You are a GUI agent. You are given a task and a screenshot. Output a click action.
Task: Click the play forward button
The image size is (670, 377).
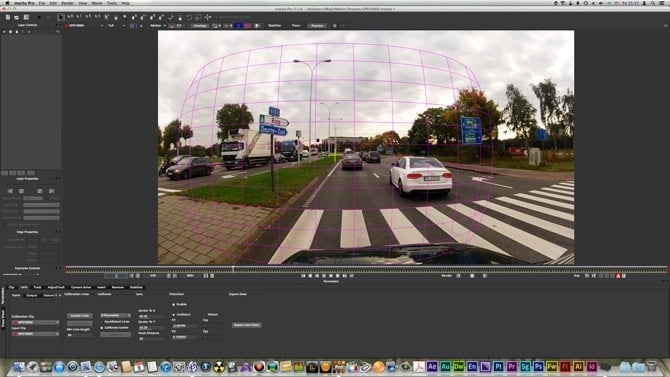coord(338,276)
